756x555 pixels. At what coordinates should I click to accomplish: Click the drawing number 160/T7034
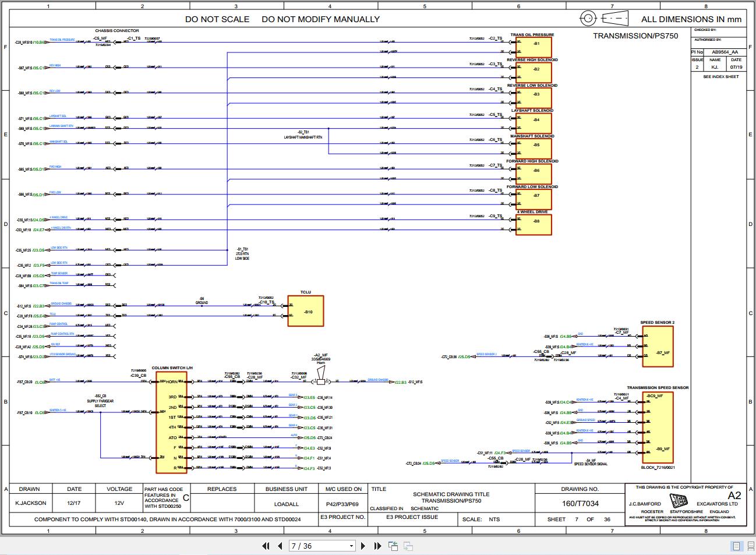pos(580,504)
